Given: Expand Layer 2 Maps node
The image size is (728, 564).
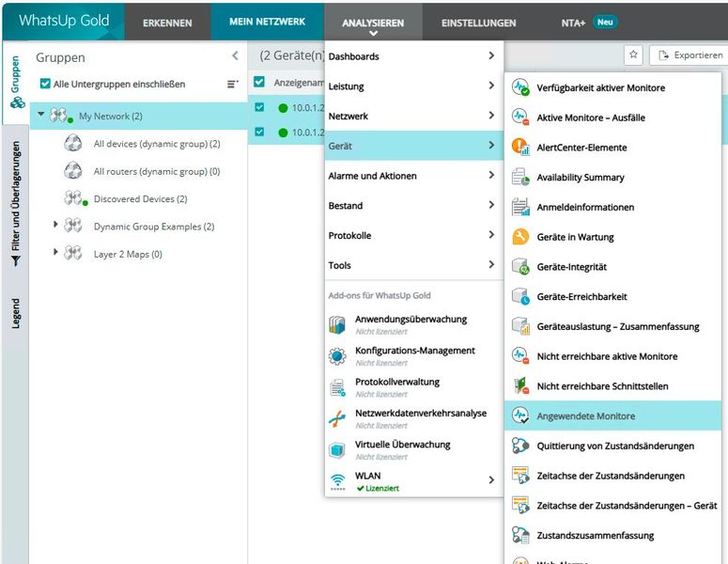Looking at the screenshot, I should (55, 252).
